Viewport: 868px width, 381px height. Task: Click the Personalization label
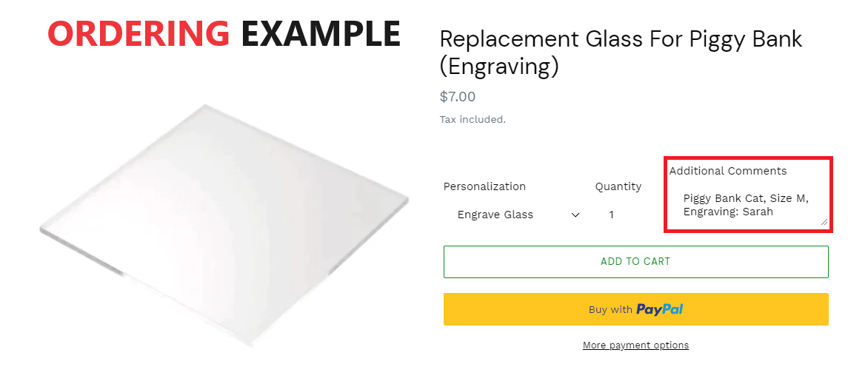coord(484,186)
